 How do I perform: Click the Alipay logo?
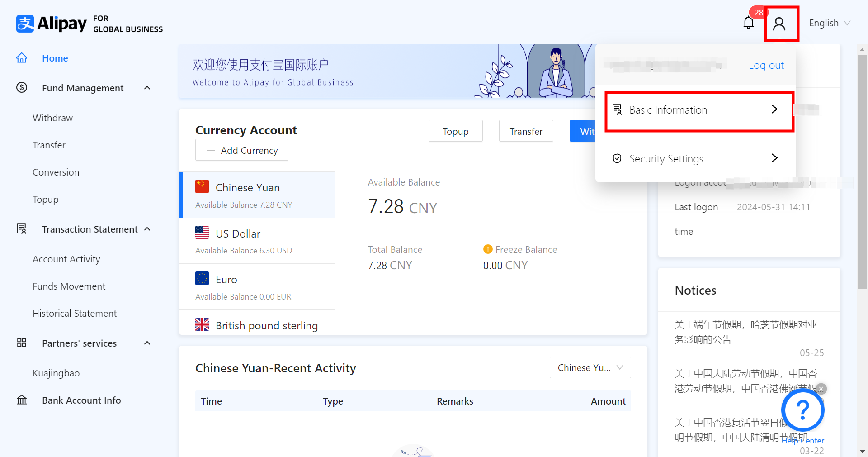tap(51, 24)
